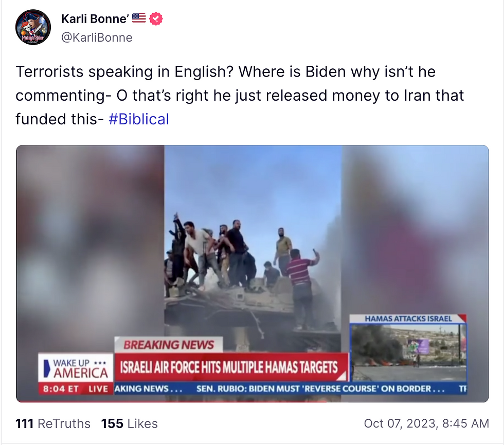
Task: Click the Israeli Air Force headline banner
Action: [x=231, y=367]
